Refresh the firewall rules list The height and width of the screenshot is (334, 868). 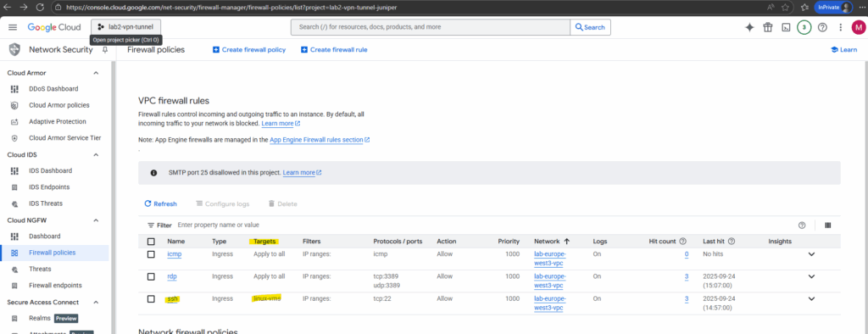tap(160, 203)
